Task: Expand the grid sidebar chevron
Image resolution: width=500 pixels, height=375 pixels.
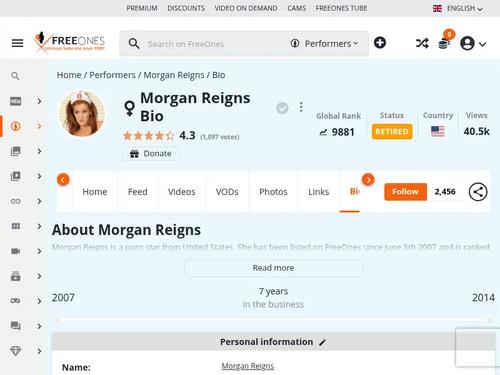Action: coord(39,226)
